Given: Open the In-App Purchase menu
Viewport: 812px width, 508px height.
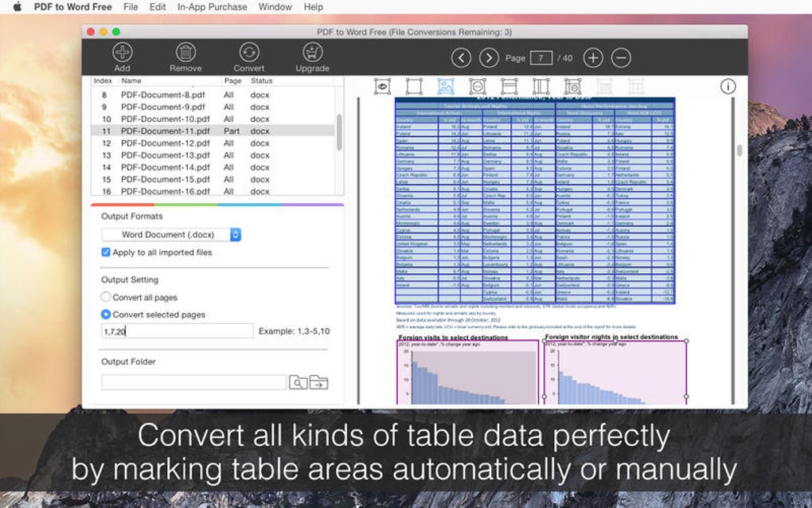Looking at the screenshot, I should click(212, 6).
